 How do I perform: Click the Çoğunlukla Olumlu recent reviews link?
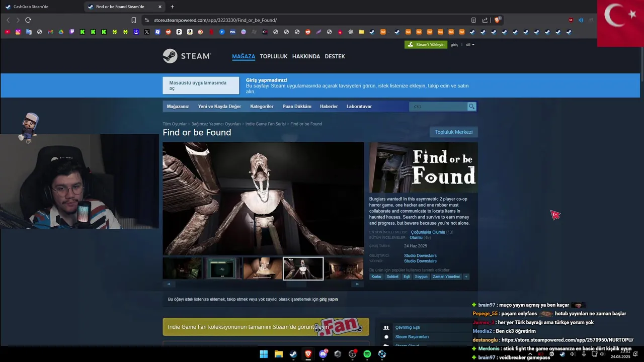428,232
